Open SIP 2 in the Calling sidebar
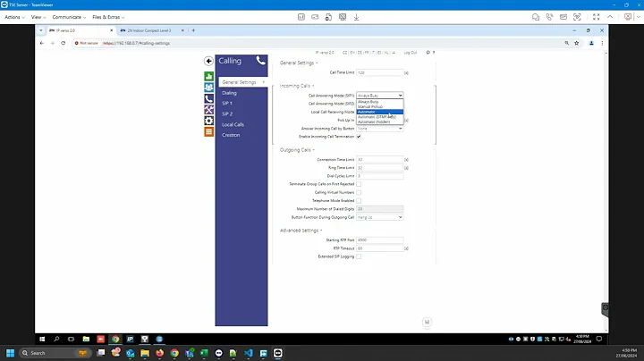 click(227, 113)
